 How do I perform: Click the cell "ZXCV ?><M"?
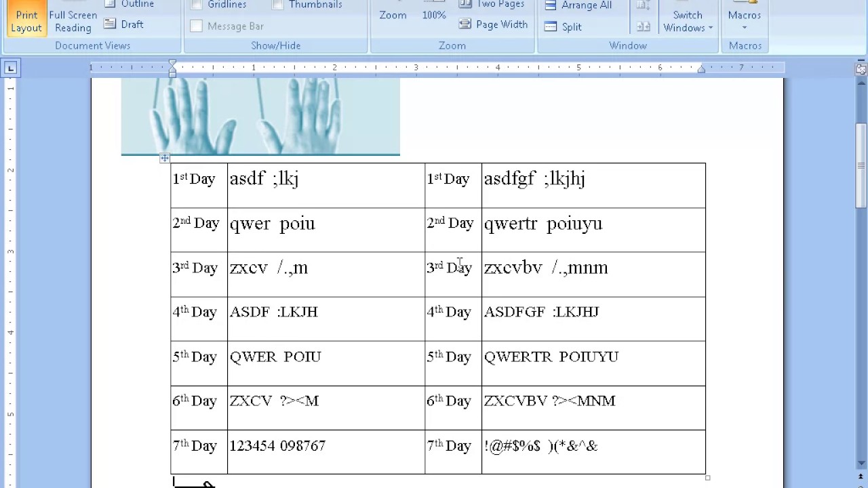(326, 407)
